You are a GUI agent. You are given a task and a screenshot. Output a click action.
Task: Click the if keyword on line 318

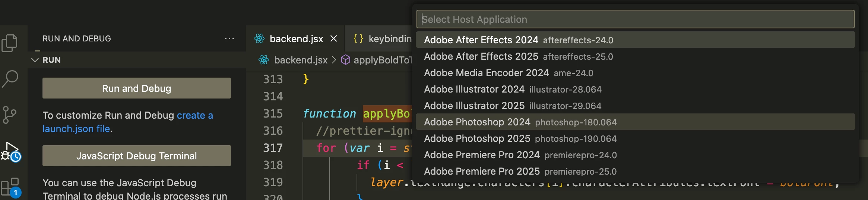coord(363,165)
